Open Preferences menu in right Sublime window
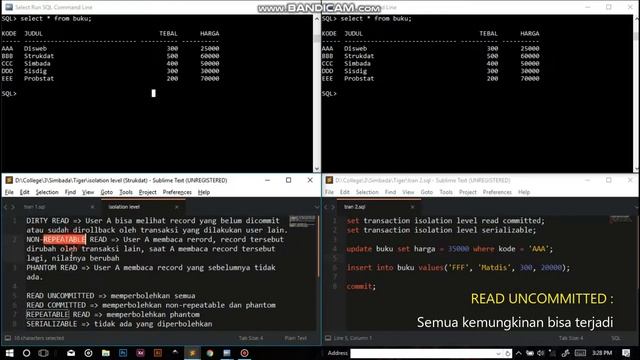640x360 pixels. click(x=497, y=192)
